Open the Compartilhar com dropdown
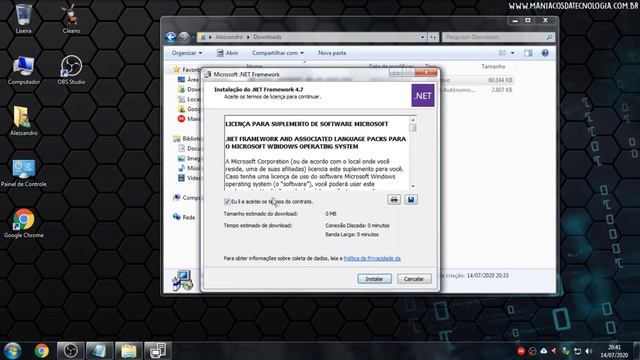Image resolution: width=640 pixels, height=360 pixels. (278, 53)
